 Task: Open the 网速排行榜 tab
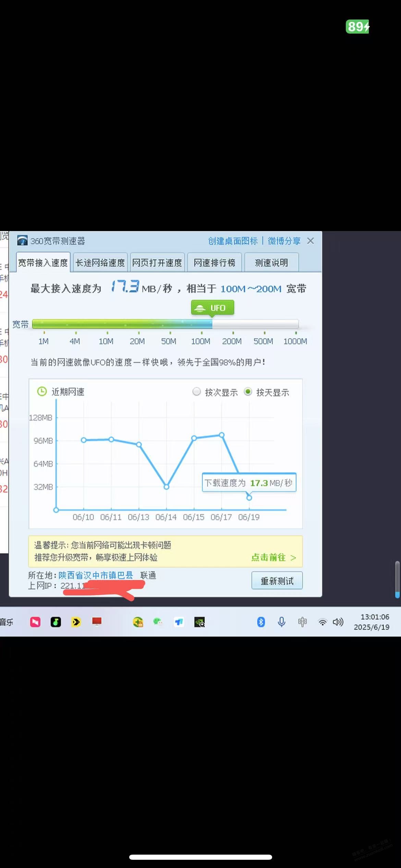[215, 263]
